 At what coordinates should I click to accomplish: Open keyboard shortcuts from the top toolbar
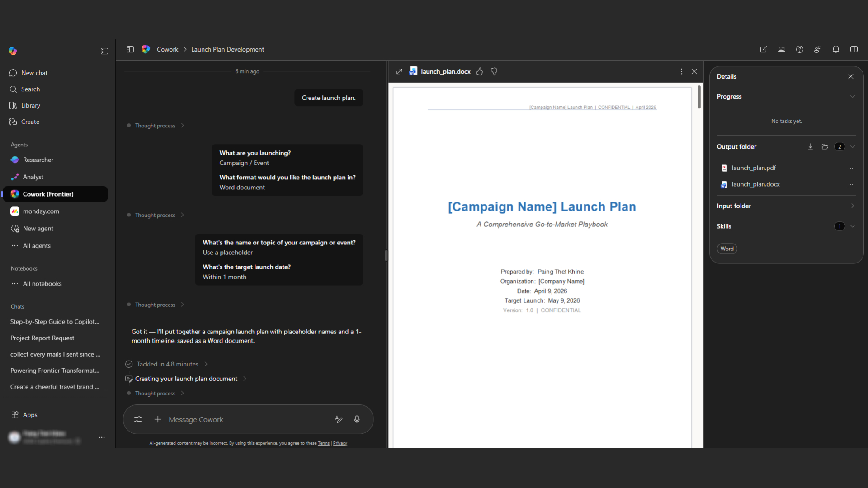coord(781,49)
